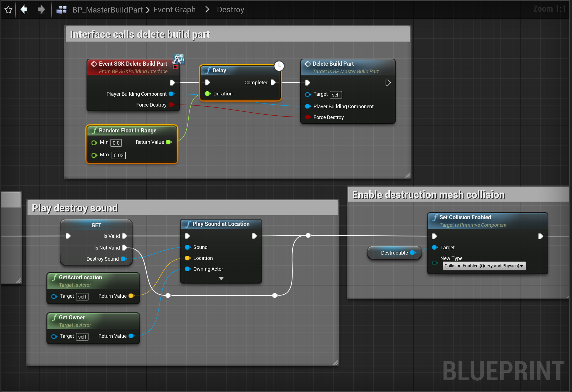Image resolution: width=572 pixels, height=392 pixels.
Task: Click the Force Destroy red output pin
Action: (x=171, y=105)
